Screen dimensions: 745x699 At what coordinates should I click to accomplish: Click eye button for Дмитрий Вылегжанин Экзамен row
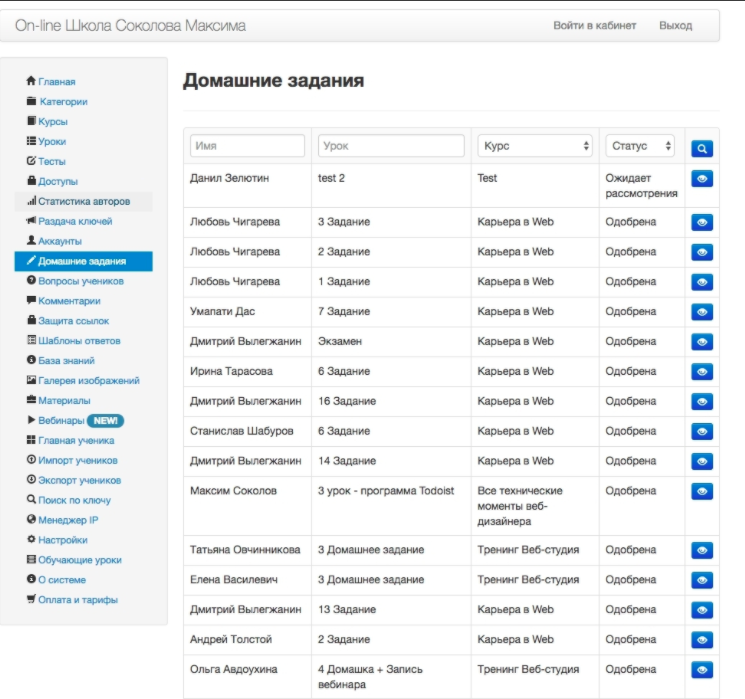[x=702, y=342]
